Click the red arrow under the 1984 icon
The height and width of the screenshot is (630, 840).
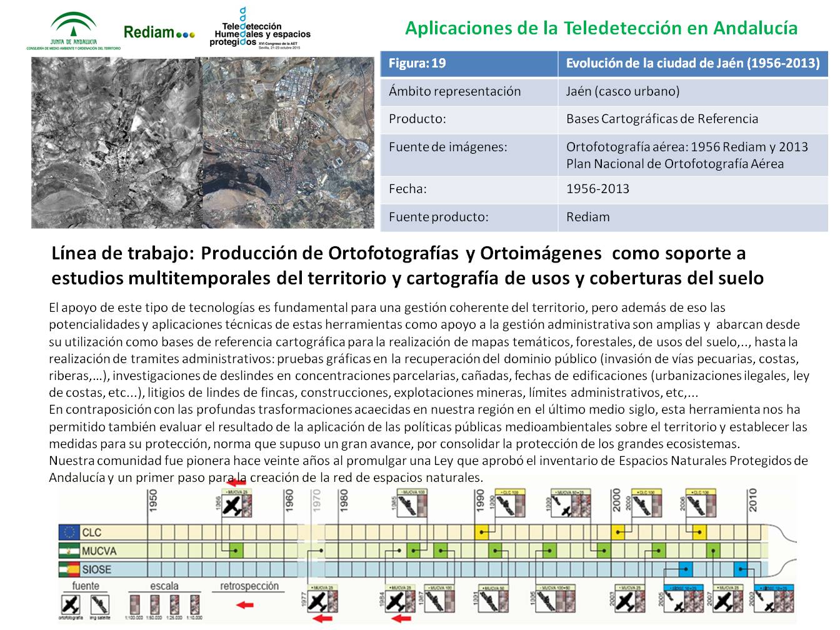click(401, 619)
